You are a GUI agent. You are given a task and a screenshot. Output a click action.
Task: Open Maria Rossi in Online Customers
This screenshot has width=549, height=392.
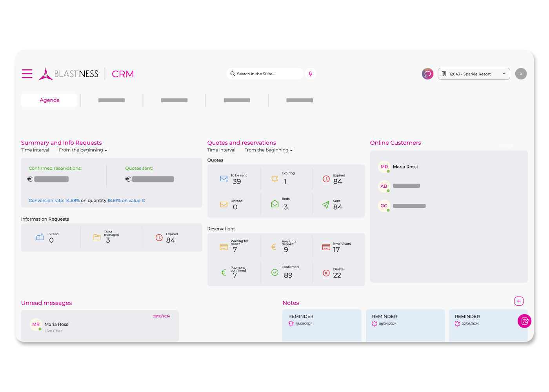[x=405, y=167]
